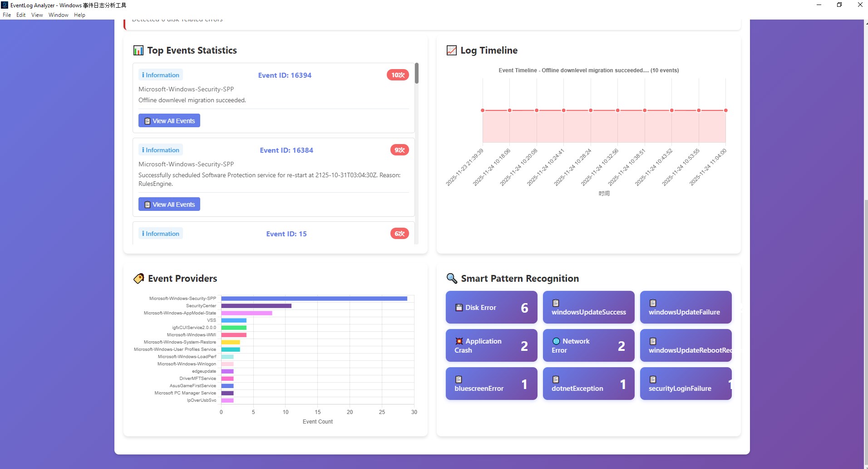
Task: View all events for Event ID 16384
Action: coord(169,205)
